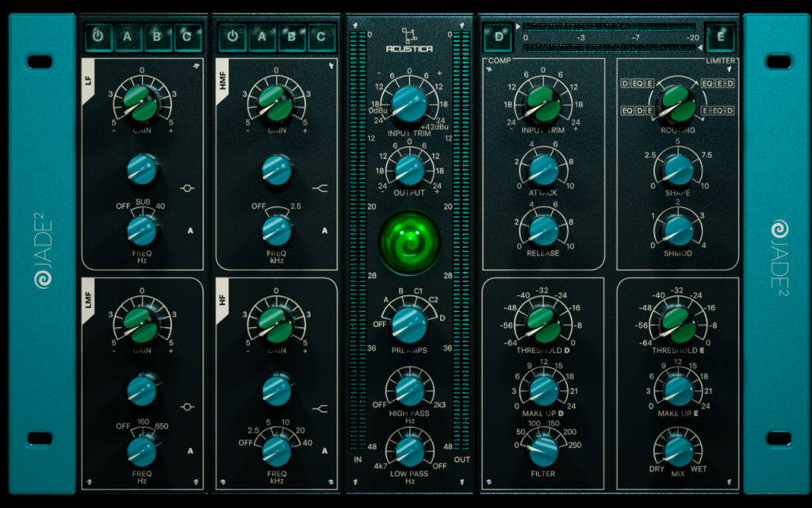Click the green HF GAIN knob
Image resolution: width=812 pixels, height=508 pixels.
[x=276, y=325]
